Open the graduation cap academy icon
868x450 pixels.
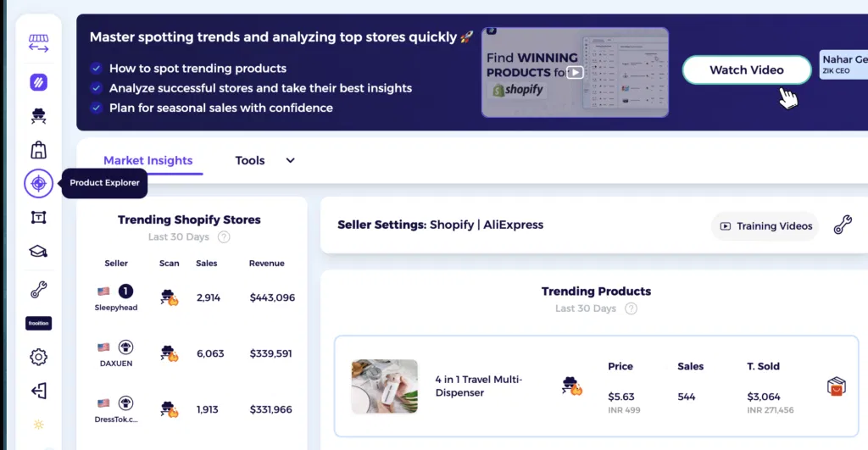point(38,252)
